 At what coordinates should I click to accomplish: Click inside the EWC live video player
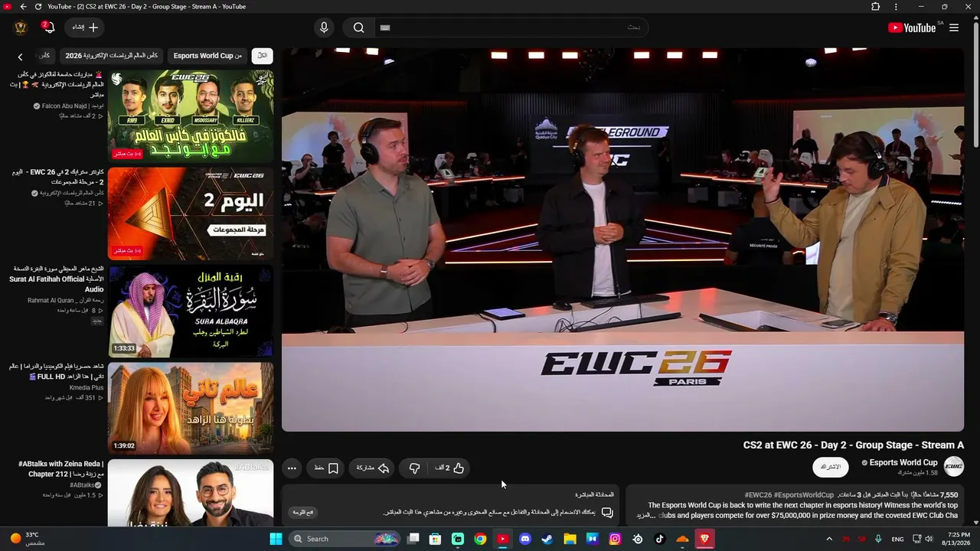pos(622,240)
